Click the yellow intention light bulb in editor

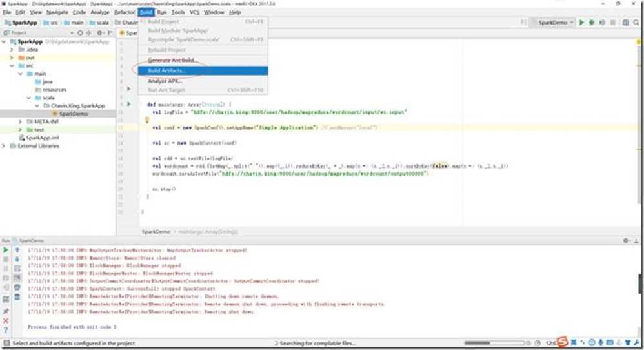(146, 120)
